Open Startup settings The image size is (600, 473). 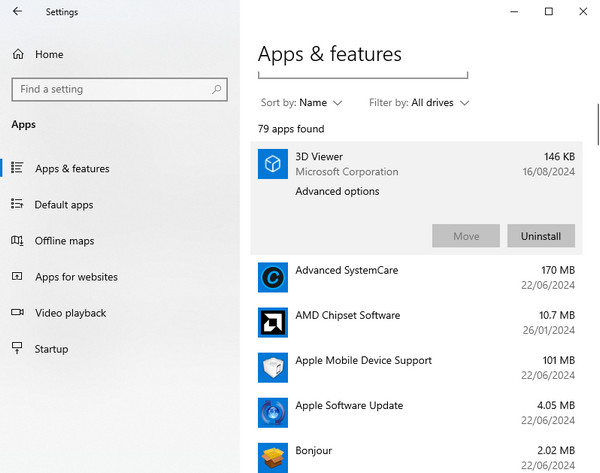click(52, 349)
